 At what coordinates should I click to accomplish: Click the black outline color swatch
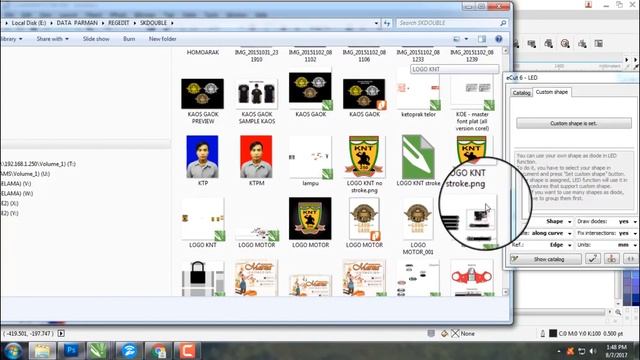tap(553, 333)
